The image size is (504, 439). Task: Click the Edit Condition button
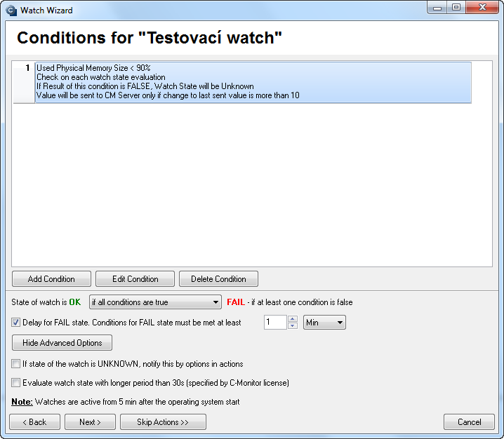[x=135, y=278]
